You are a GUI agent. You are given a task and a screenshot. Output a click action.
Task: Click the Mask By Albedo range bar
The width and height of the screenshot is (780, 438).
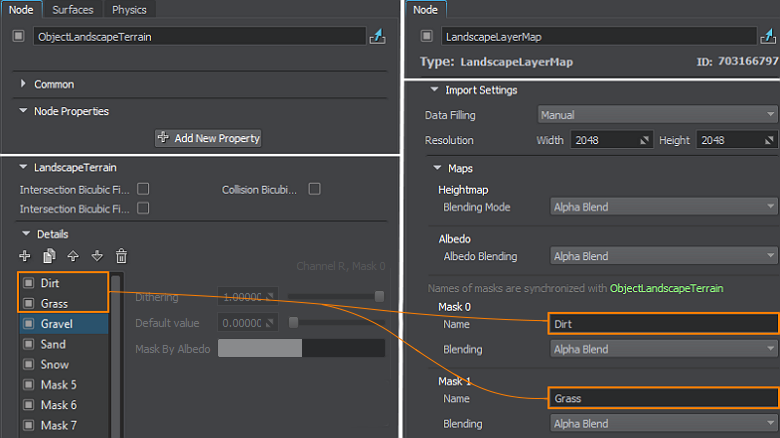coord(301,348)
